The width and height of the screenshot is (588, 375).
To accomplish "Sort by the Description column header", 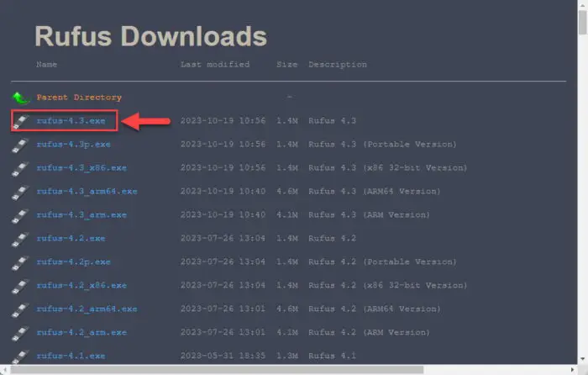I will tap(338, 65).
